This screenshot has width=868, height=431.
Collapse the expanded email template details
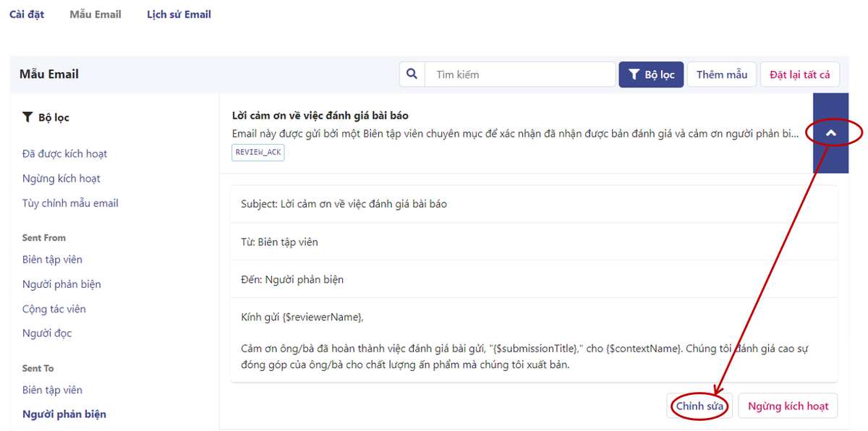pos(830,134)
